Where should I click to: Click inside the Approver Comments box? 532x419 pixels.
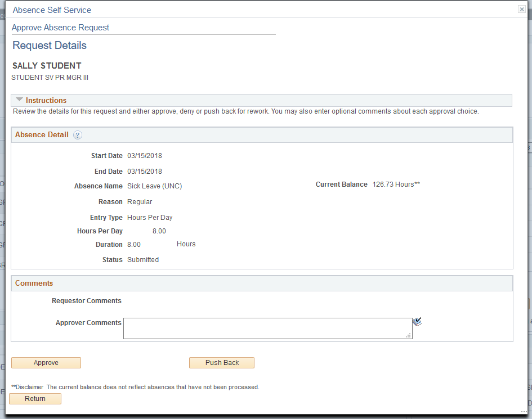(268, 328)
